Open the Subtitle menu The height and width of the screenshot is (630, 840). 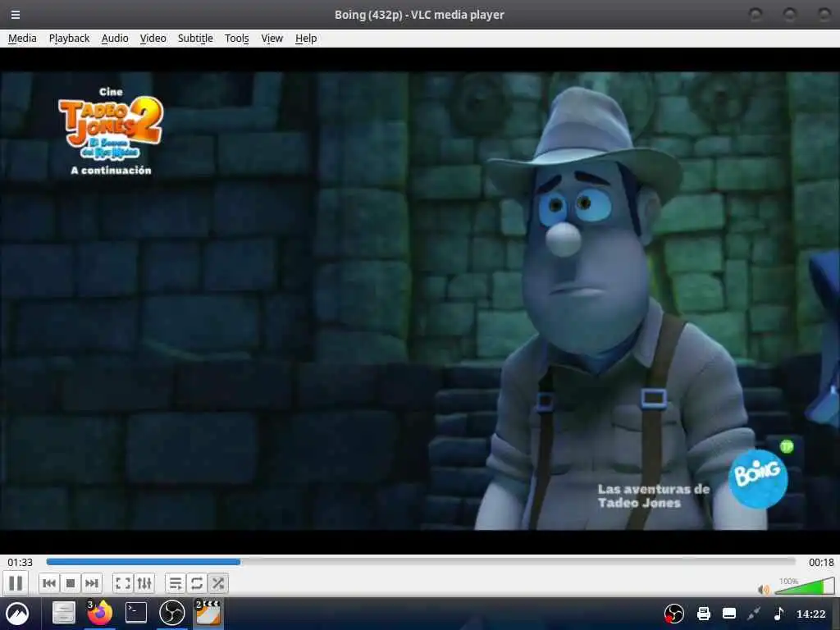(x=195, y=38)
